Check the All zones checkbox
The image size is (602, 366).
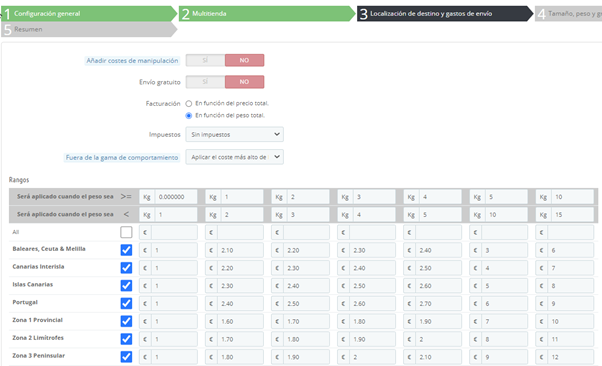[126, 232]
